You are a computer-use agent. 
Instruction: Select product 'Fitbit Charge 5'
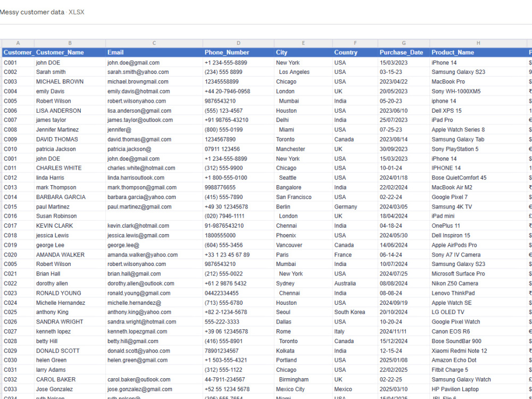(478, 370)
